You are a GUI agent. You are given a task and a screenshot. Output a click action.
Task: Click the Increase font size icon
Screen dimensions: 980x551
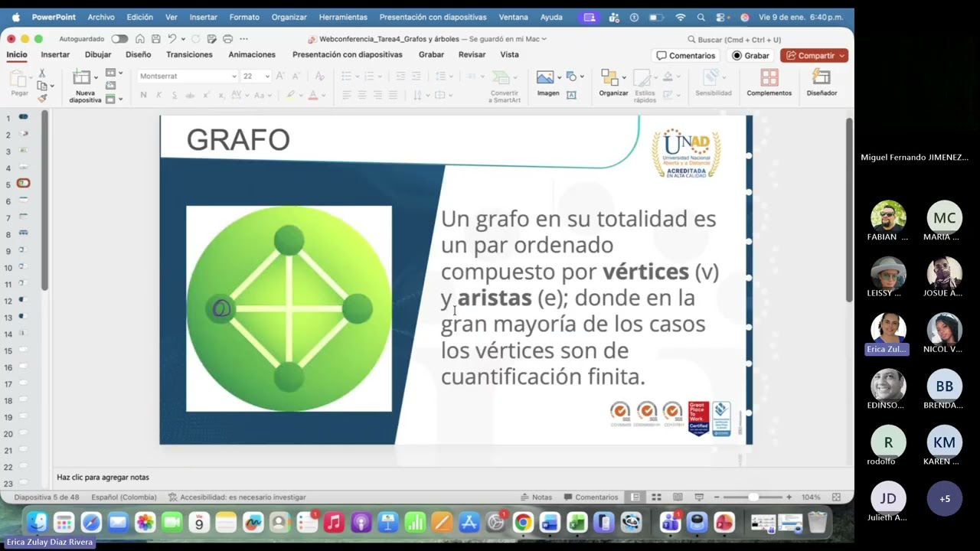[x=280, y=76]
